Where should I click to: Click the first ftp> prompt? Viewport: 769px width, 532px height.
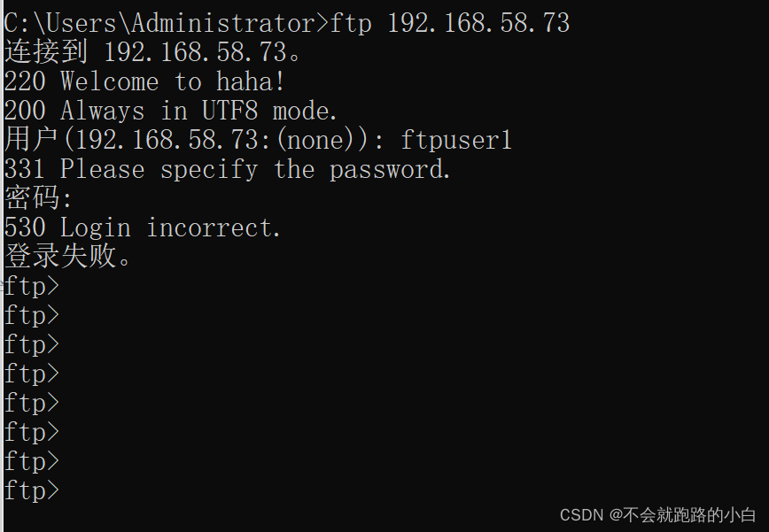32,286
